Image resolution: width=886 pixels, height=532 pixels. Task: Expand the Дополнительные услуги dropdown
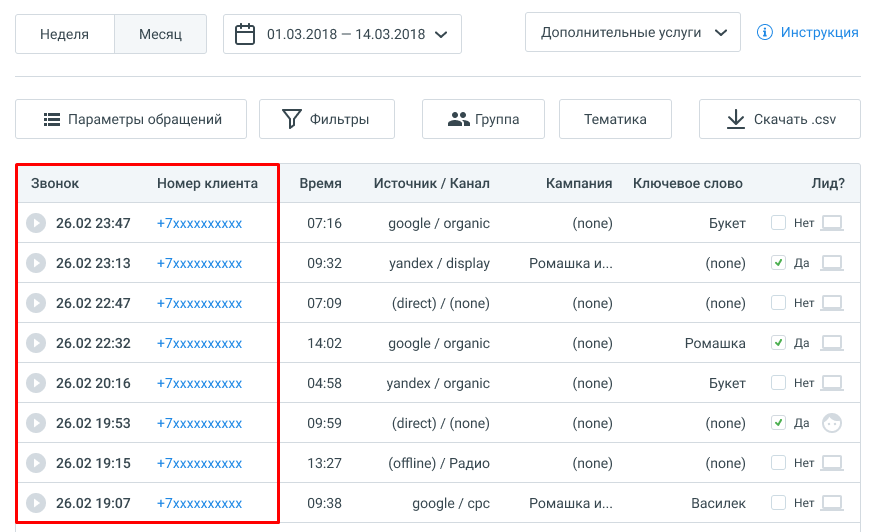pyautogui.click(x=632, y=32)
